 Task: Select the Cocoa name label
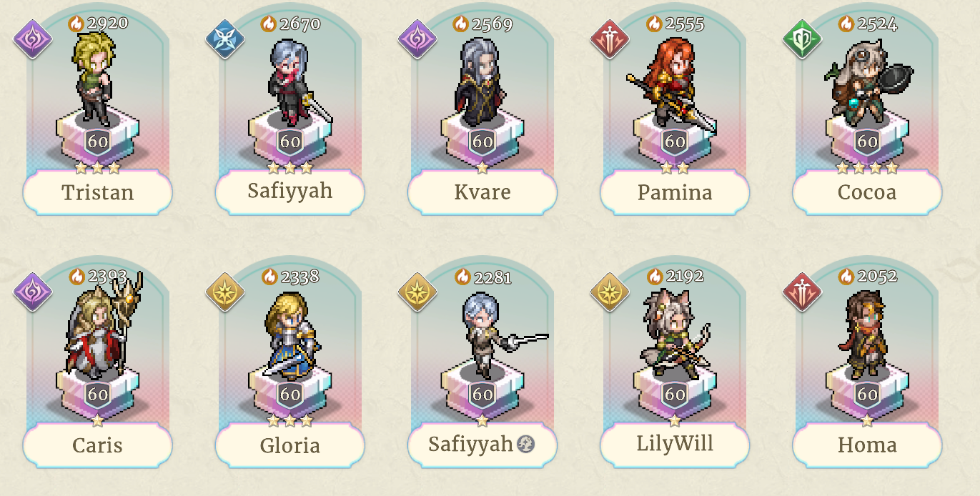tap(867, 192)
